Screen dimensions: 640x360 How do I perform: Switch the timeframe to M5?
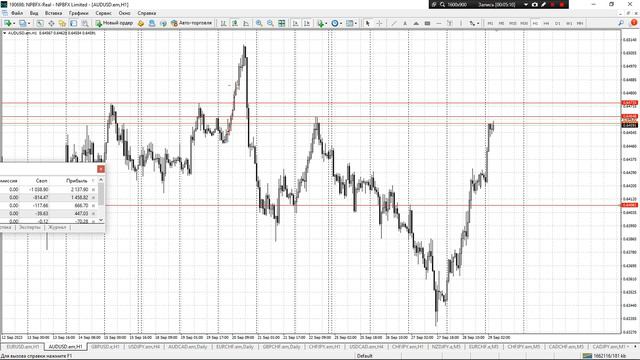pos(501,23)
